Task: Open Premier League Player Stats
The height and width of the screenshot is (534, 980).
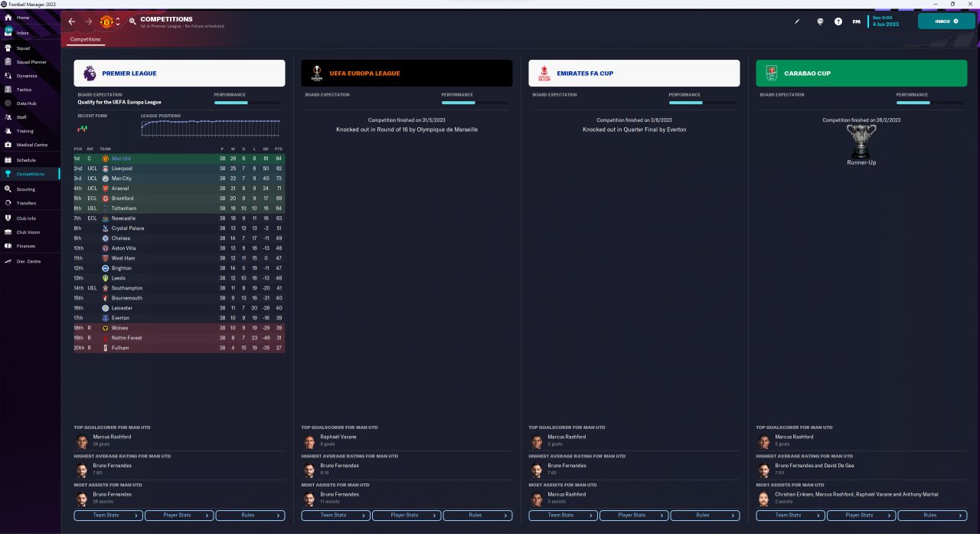Action: pyautogui.click(x=179, y=515)
